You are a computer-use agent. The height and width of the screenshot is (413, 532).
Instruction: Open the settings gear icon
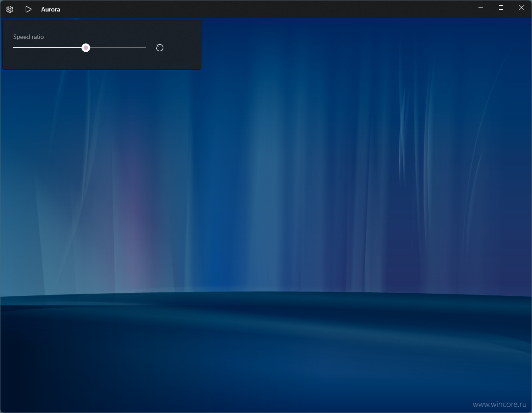click(10, 9)
